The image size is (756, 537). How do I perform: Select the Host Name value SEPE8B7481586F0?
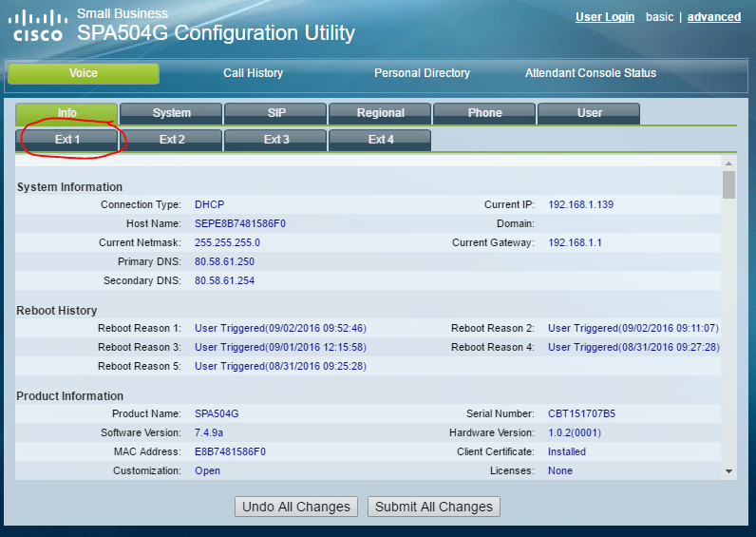pyautogui.click(x=240, y=224)
